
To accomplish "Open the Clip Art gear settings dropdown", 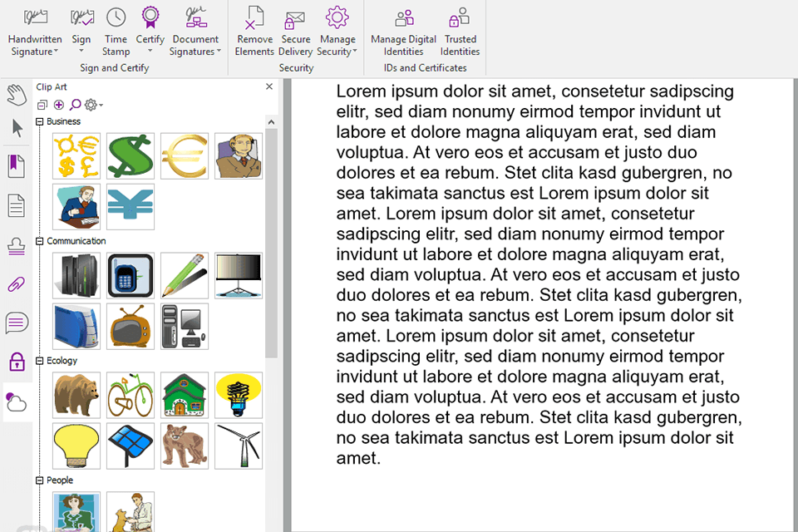I will pos(93,105).
